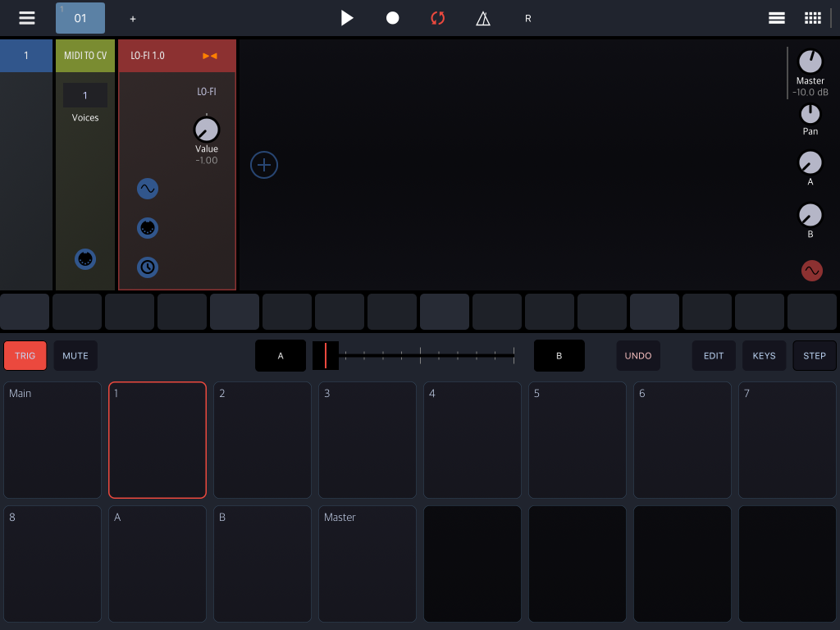This screenshot has height=630, width=840.
Task: Click the red sine wave output icon
Action: (x=811, y=271)
